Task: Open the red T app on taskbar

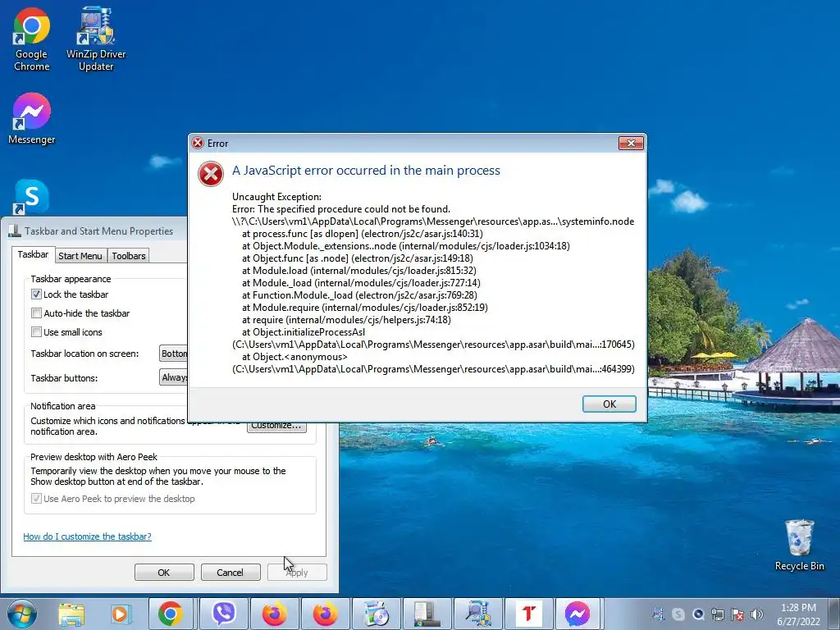Action: pos(529,614)
